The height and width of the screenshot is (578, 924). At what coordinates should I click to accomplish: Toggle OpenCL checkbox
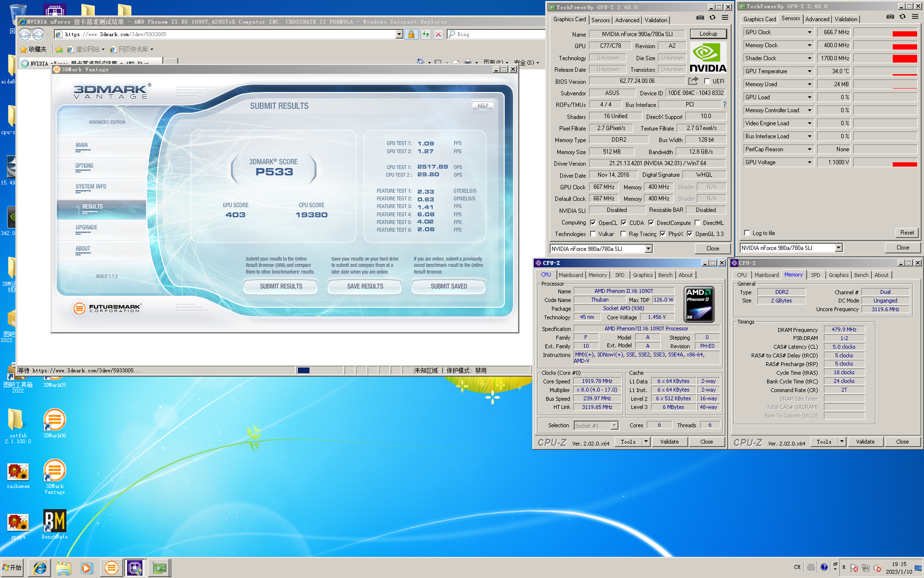coord(593,223)
